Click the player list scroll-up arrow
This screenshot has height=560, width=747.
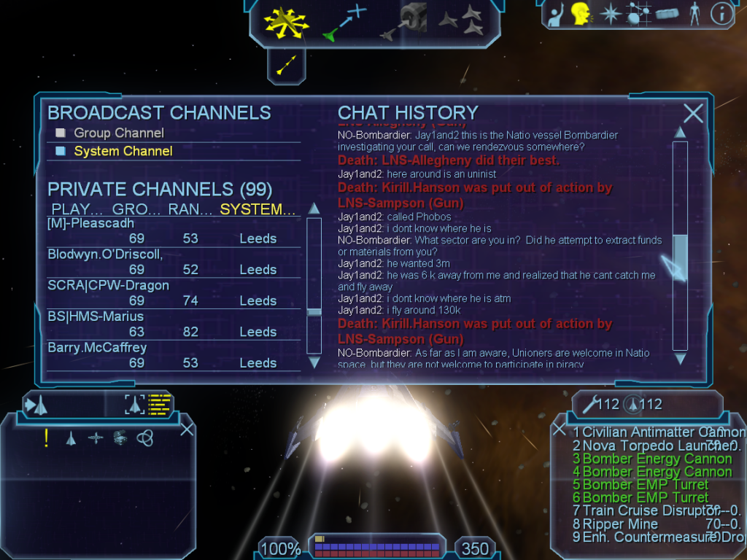pos(314,209)
